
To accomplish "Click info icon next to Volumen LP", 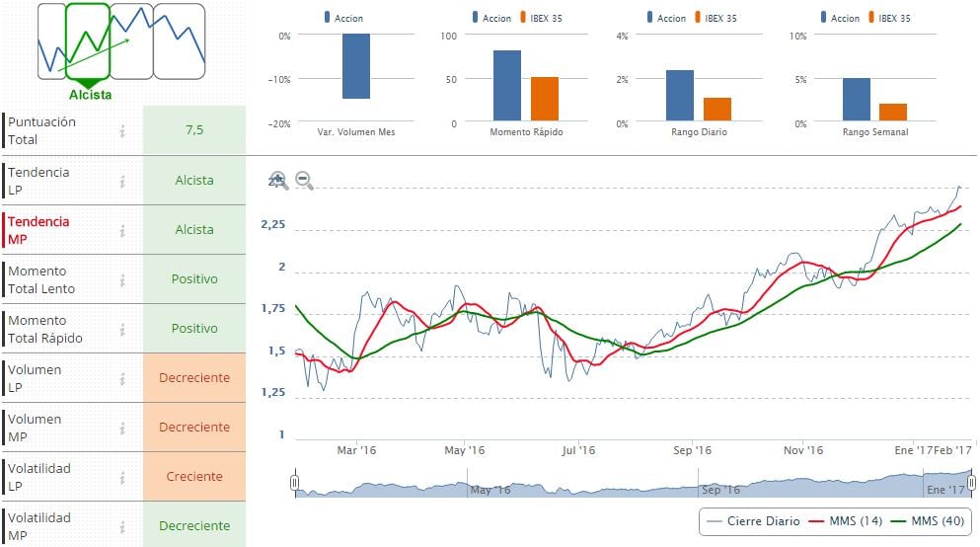I will tap(122, 378).
